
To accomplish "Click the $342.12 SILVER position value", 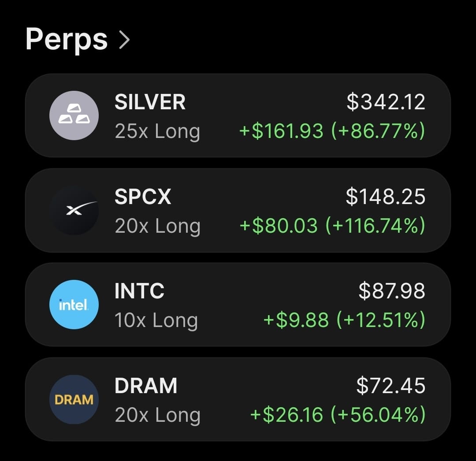I will coord(386,102).
